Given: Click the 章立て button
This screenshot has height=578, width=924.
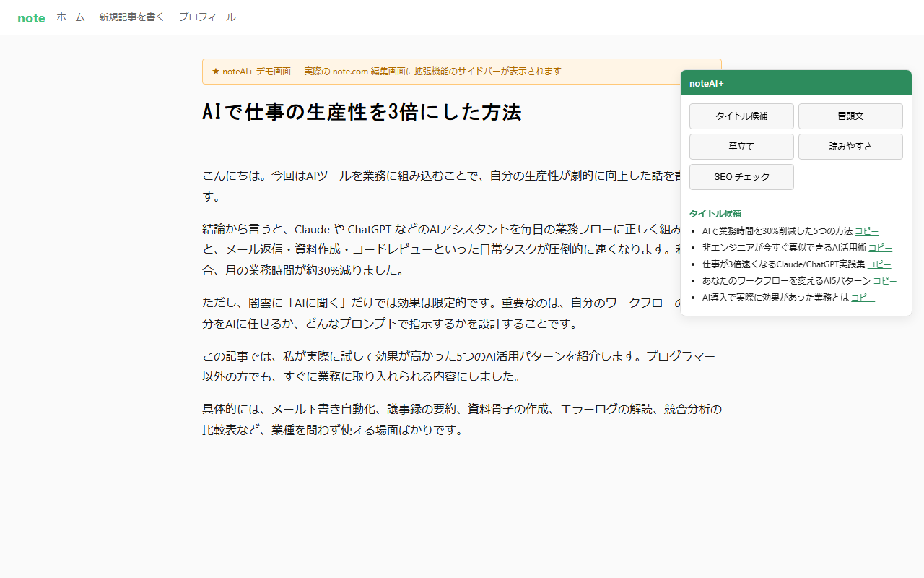Looking at the screenshot, I should 741,147.
